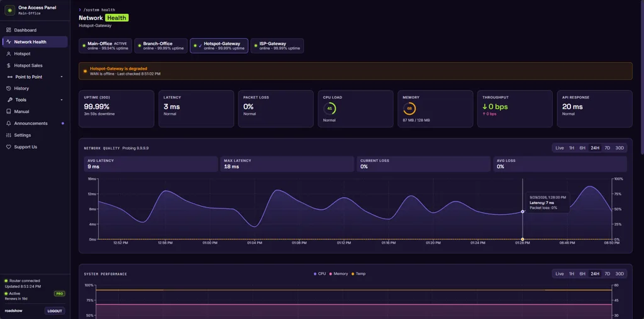Click the packet loss marker at 01:28 PM

pyautogui.click(x=523, y=239)
